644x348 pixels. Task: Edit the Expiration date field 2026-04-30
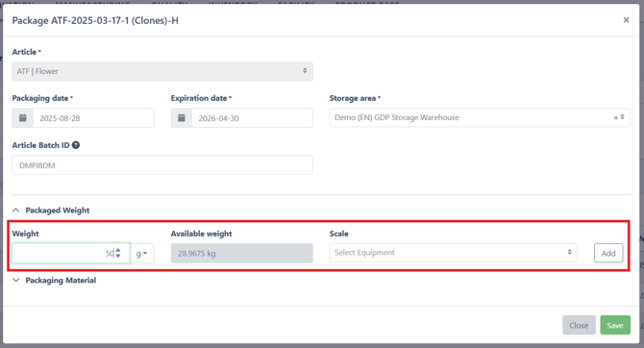(252, 118)
